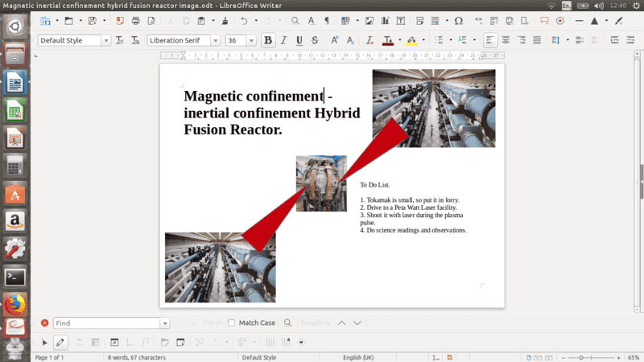Viewport: 644px width, 362px height.
Task: Toggle the freeform pencil drawing tool
Action: 60,343
